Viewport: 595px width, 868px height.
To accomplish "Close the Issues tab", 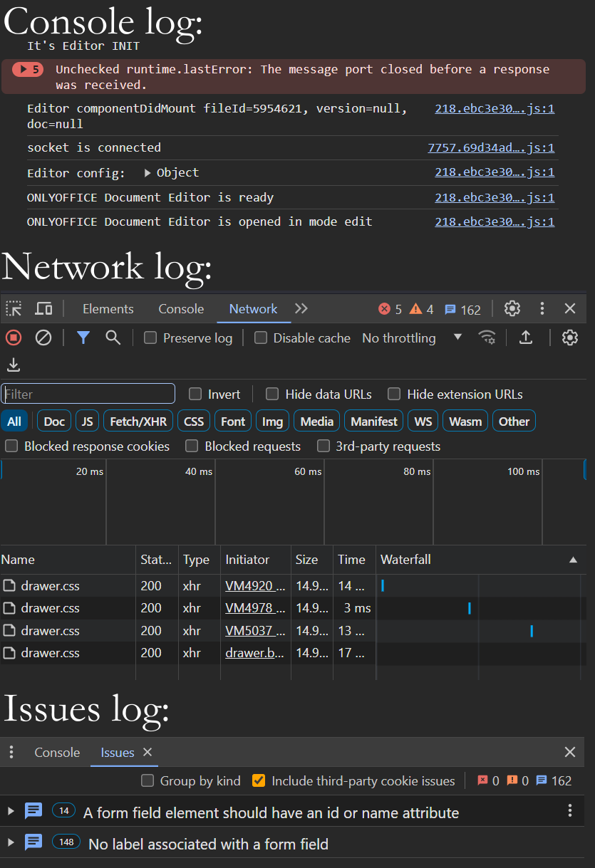I will click(148, 752).
